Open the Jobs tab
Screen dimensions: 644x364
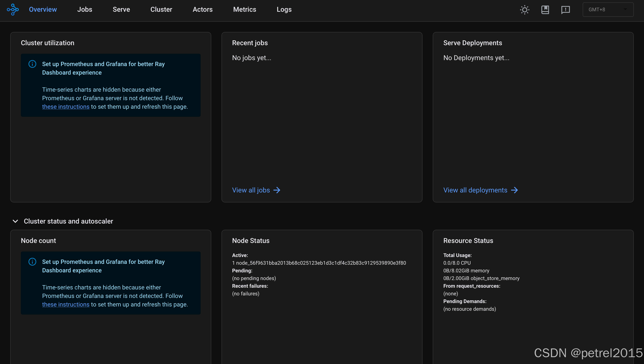(x=85, y=10)
